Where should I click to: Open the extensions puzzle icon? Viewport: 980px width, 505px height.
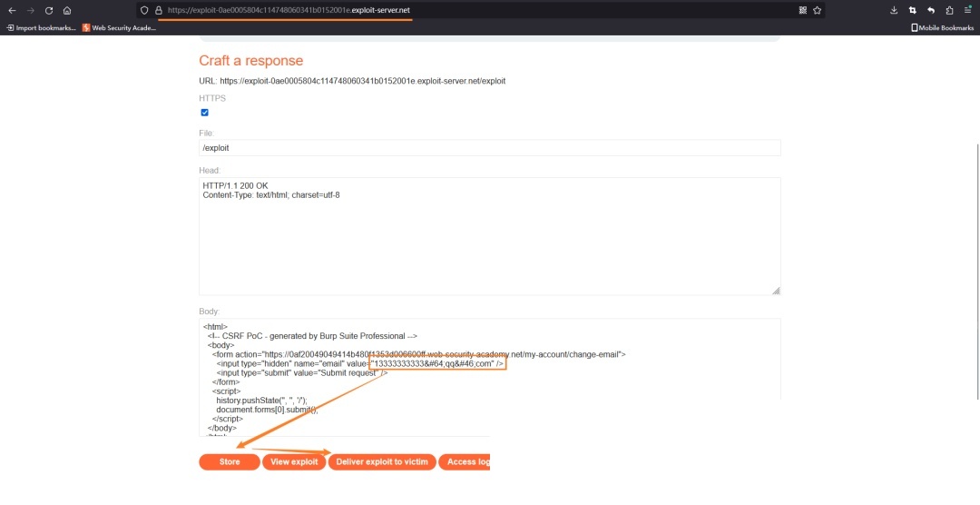pyautogui.click(x=949, y=11)
